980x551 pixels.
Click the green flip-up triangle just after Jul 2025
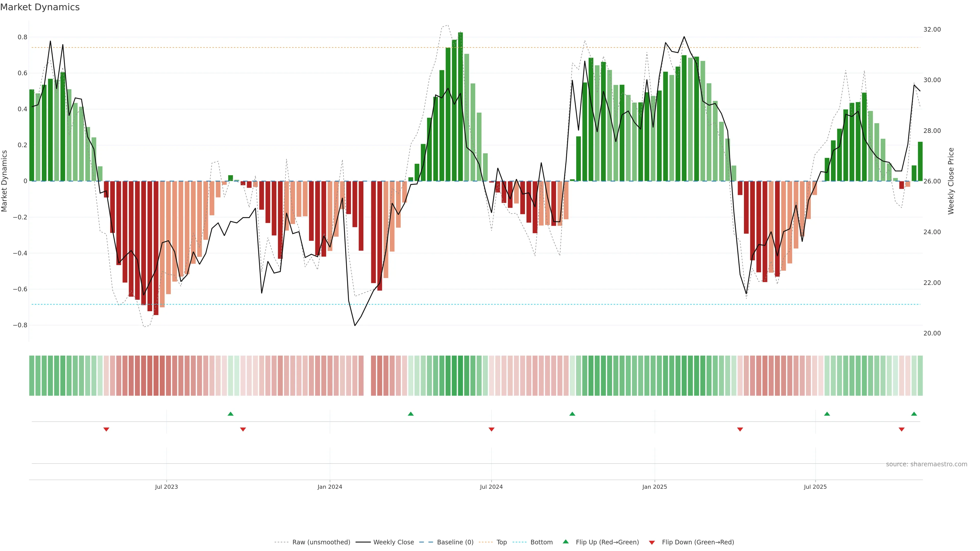tap(827, 414)
